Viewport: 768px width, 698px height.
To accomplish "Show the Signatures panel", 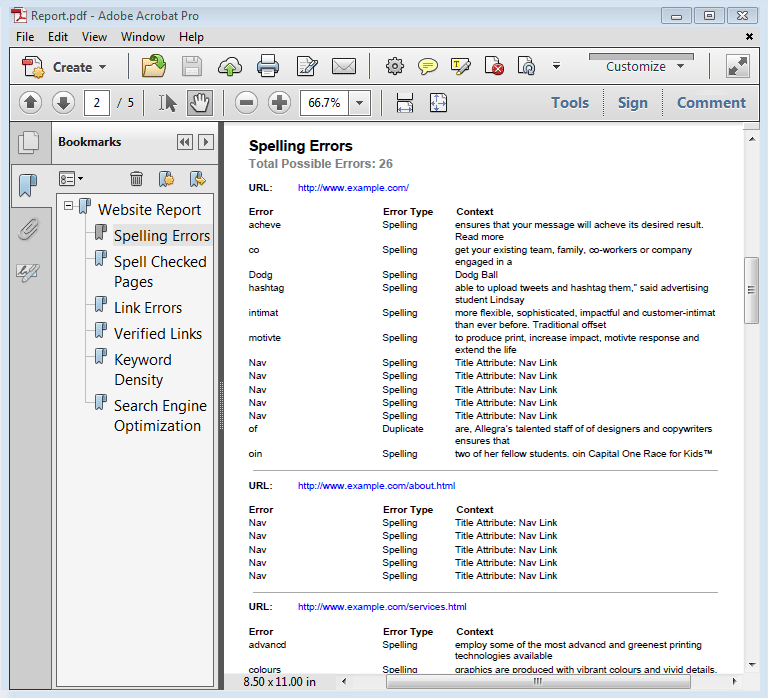I will (28, 272).
